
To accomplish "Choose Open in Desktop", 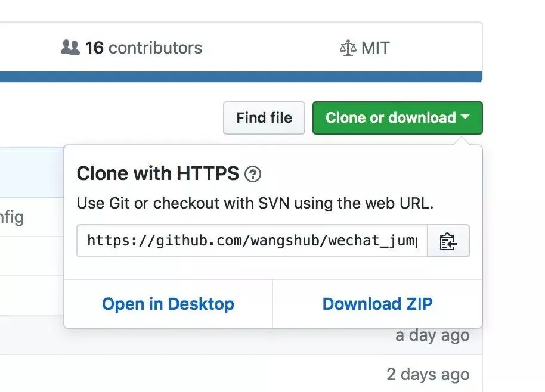I will coord(168,304).
